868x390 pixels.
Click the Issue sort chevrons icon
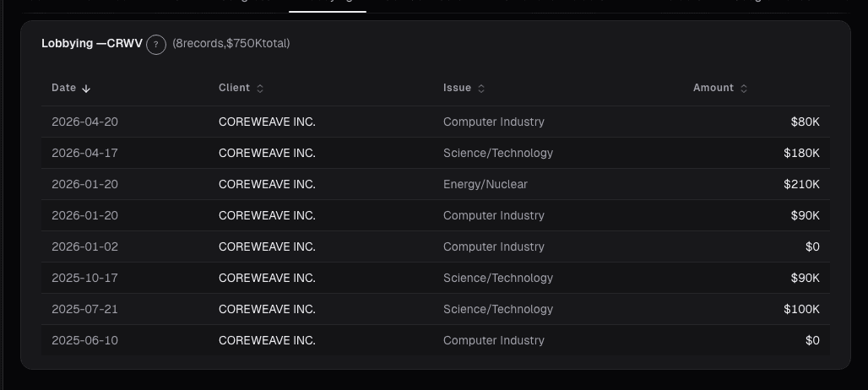[x=481, y=89]
